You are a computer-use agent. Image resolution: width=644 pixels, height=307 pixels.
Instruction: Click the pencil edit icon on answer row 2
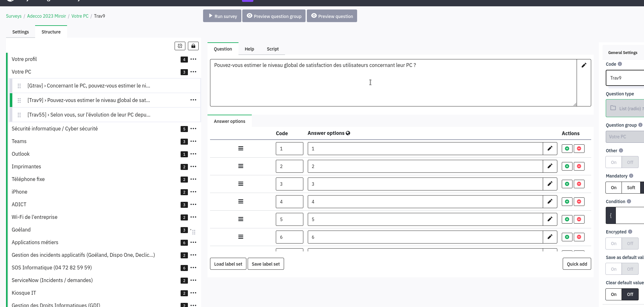pyautogui.click(x=550, y=166)
